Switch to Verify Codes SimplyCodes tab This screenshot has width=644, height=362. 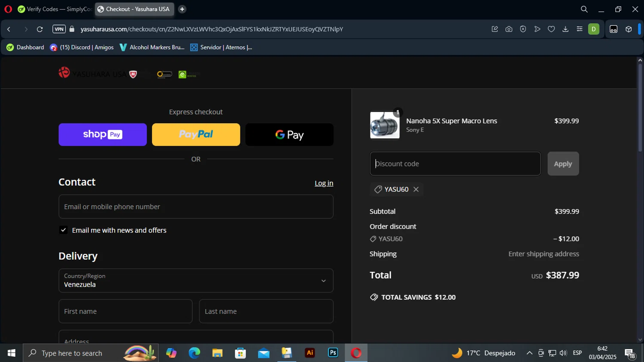(55, 9)
